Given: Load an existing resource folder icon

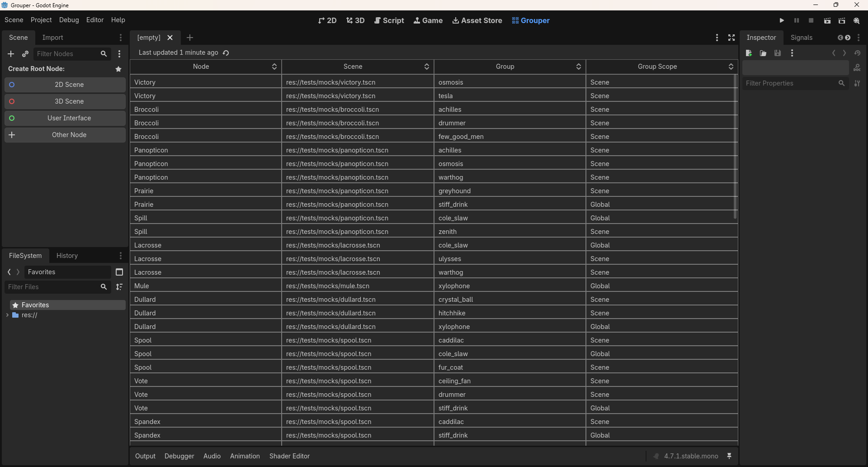Looking at the screenshot, I should [763, 53].
